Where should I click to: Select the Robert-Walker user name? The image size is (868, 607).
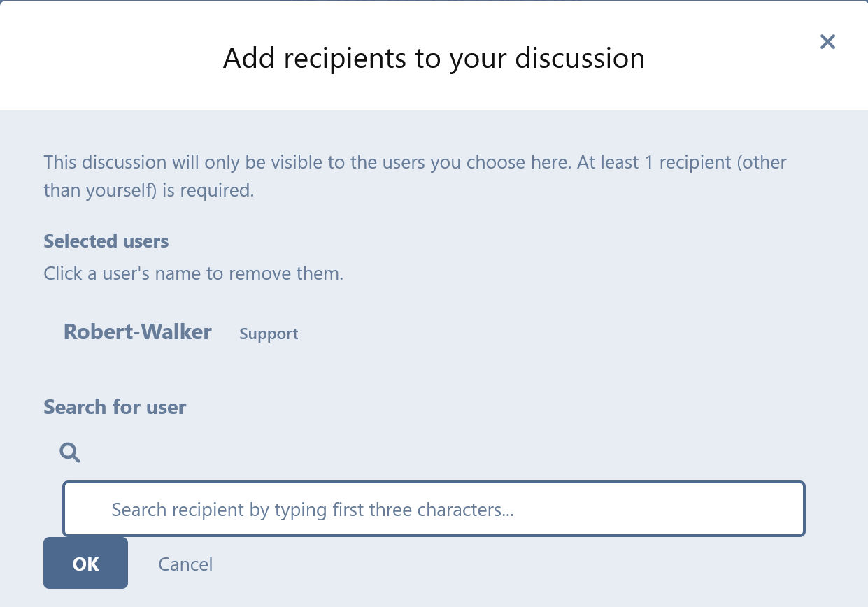point(138,331)
